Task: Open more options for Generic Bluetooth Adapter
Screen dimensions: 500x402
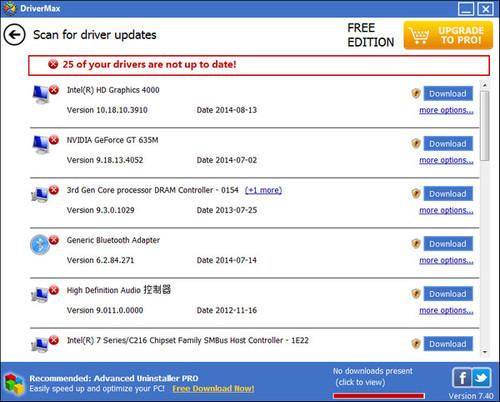Action: 446,260
